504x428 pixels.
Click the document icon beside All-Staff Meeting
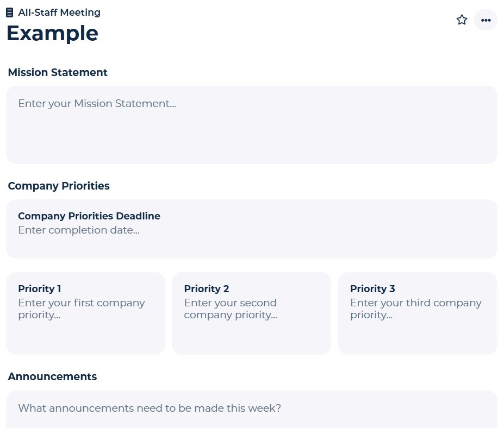tap(10, 12)
